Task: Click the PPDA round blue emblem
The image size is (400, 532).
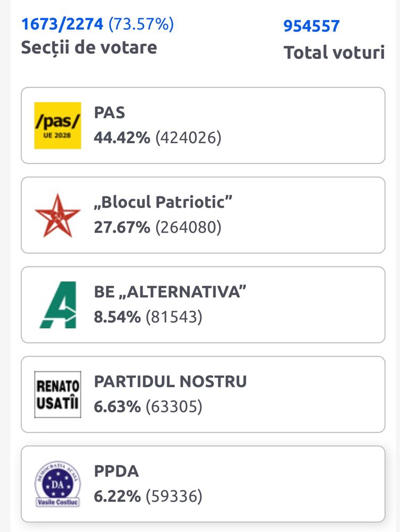Action: (57, 484)
